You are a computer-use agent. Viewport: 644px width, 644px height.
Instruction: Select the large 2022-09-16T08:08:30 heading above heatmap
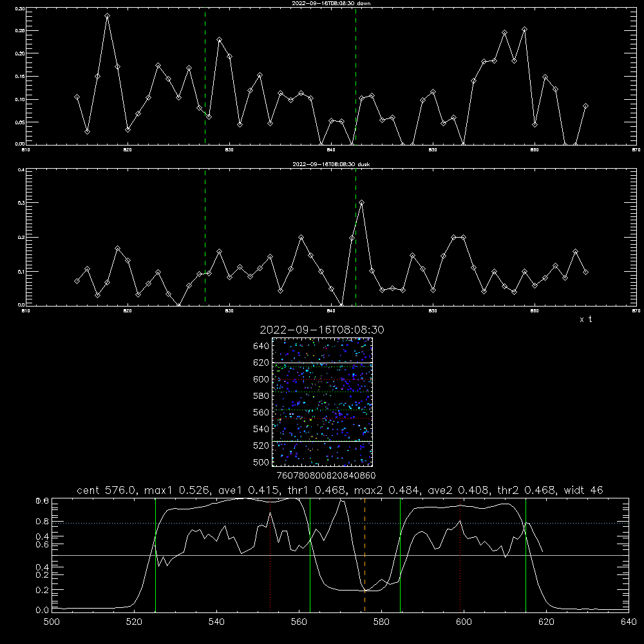[322, 330]
